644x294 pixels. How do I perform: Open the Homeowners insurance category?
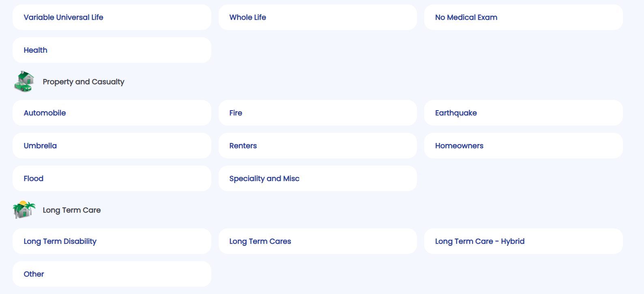(523, 146)
